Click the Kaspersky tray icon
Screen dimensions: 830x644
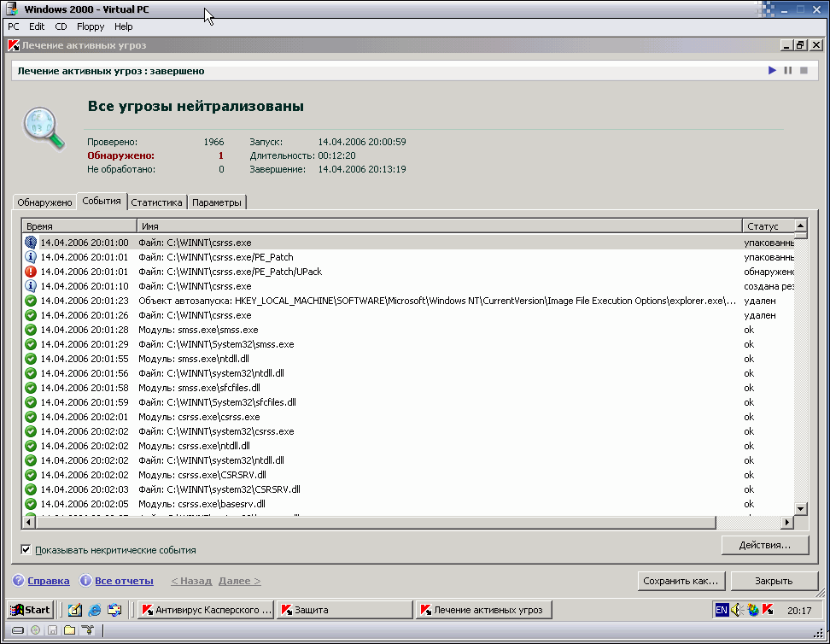coord(768,610)
